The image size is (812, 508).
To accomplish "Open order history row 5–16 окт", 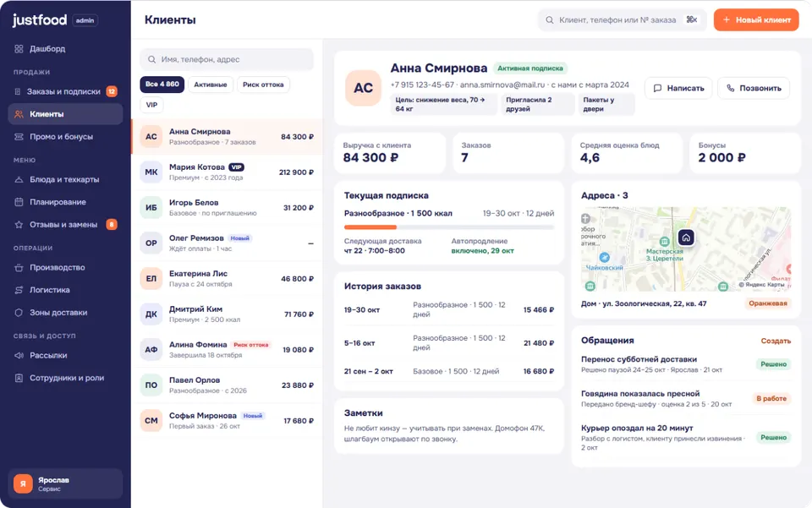I will (x=449, y=342).
